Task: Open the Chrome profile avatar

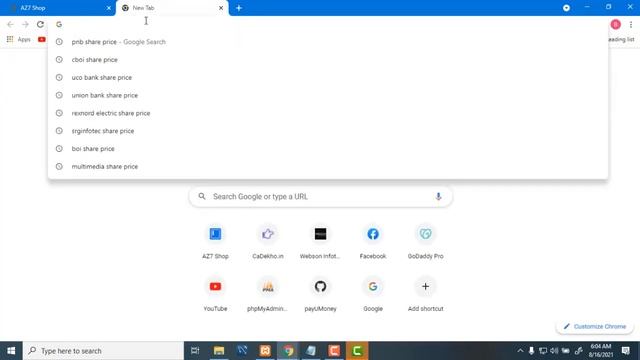Action: pyautogui.click(x=616, y=24)
